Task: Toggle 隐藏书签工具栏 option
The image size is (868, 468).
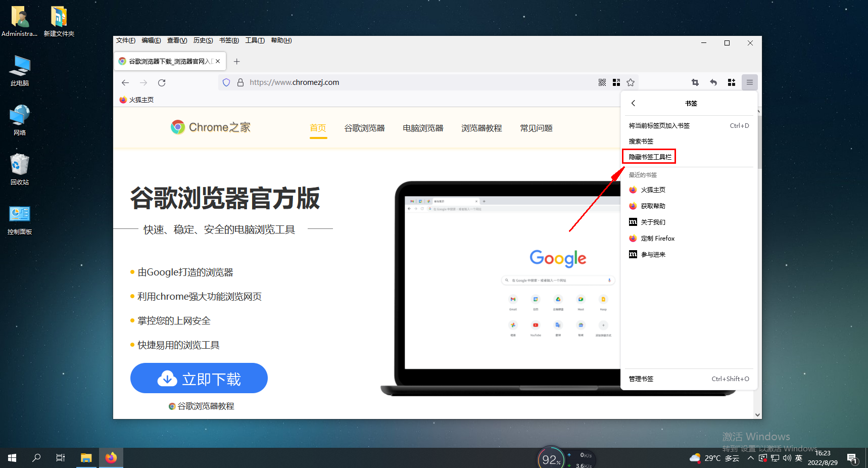Action: tap(689, 157)
